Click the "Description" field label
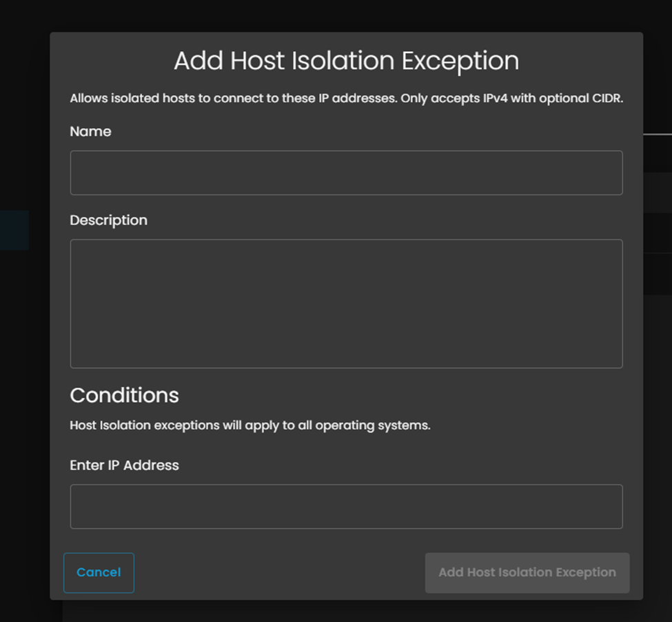The height and width of the screenshot is (622, 672). pos(108,220)
